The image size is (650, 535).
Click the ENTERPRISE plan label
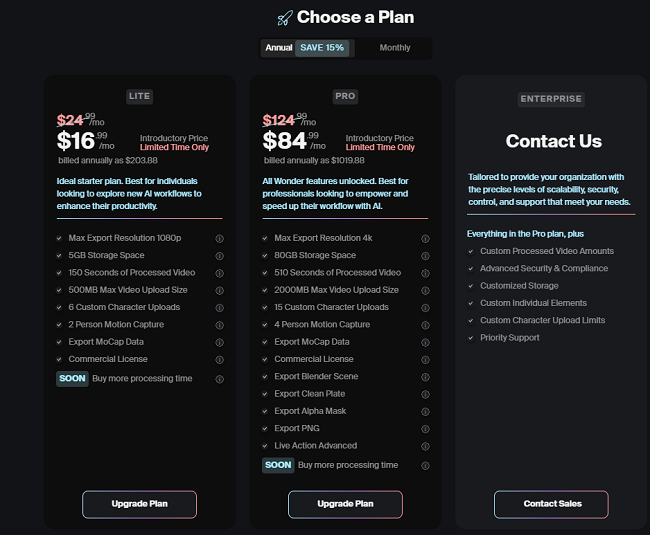pyautogui.click(x=551, y=99)
